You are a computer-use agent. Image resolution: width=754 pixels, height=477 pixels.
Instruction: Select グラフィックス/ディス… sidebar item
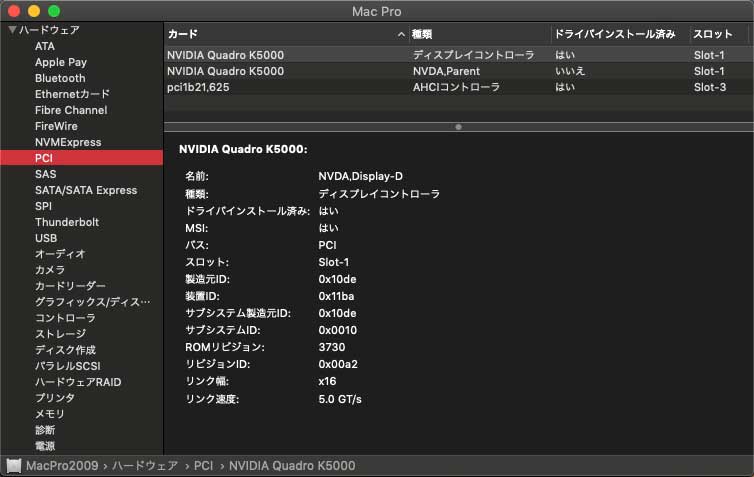coord(93,302)
